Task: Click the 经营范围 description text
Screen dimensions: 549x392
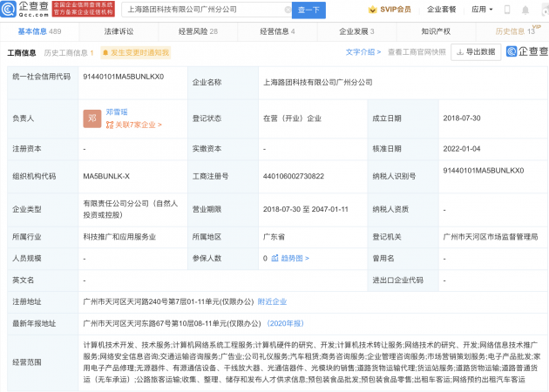Action: [312, 362]
